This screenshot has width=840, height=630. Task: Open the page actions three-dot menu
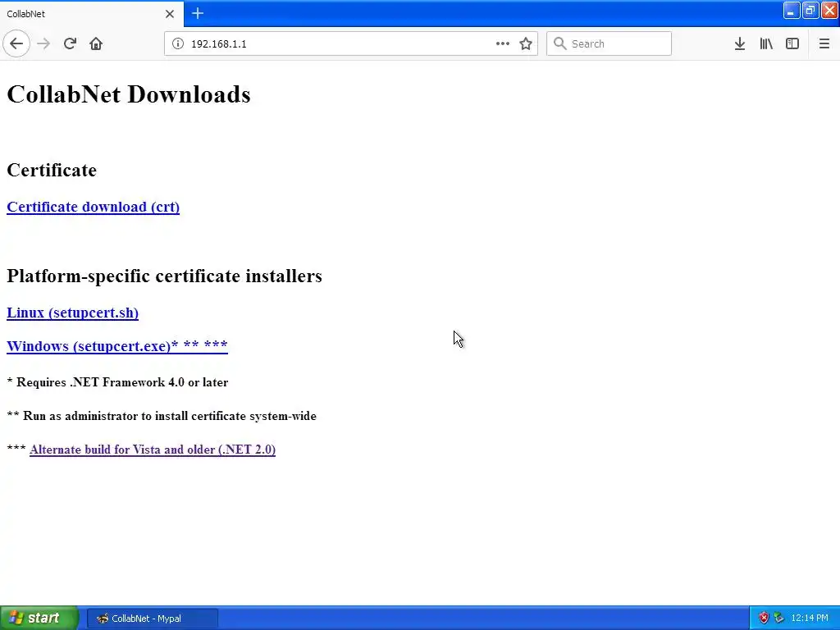coord(503,43)
